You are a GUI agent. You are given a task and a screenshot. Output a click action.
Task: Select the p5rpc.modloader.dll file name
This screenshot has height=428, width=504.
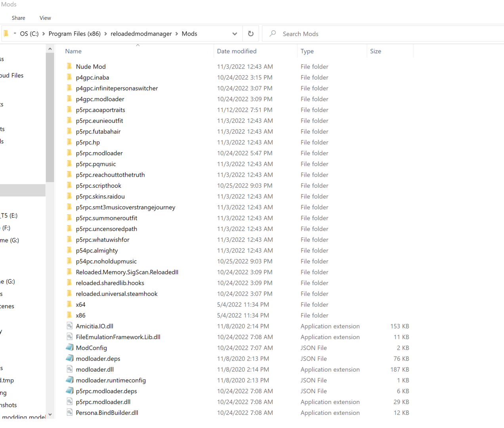pos(103,402)
